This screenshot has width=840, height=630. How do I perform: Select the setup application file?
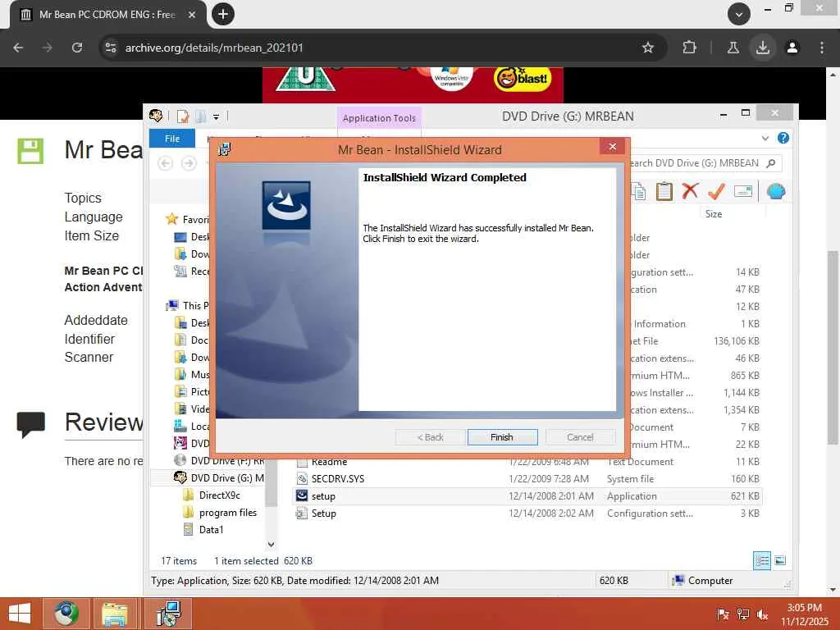[x=527, y=496]
